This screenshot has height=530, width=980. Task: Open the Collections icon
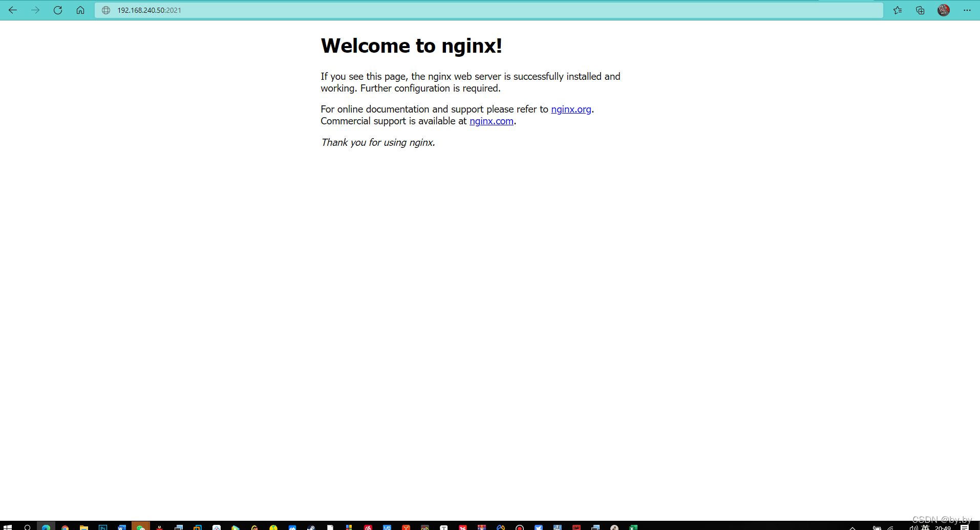click(x=920, y=10)
